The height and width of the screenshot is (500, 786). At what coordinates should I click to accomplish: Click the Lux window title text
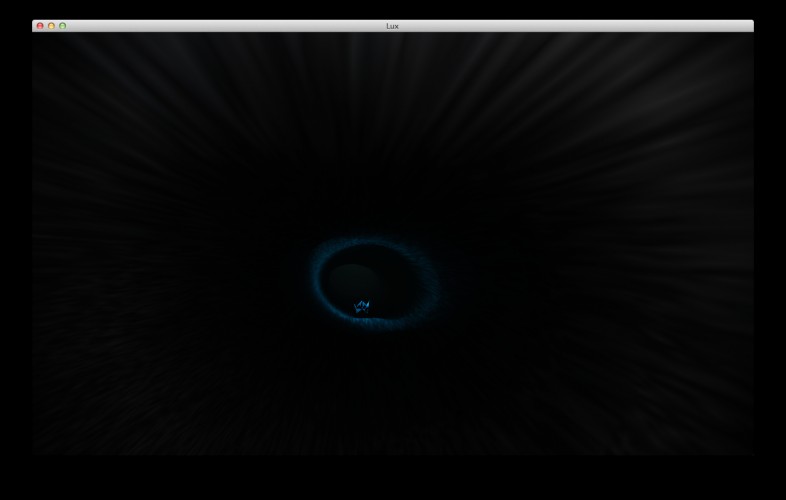[x=392, y=26]
